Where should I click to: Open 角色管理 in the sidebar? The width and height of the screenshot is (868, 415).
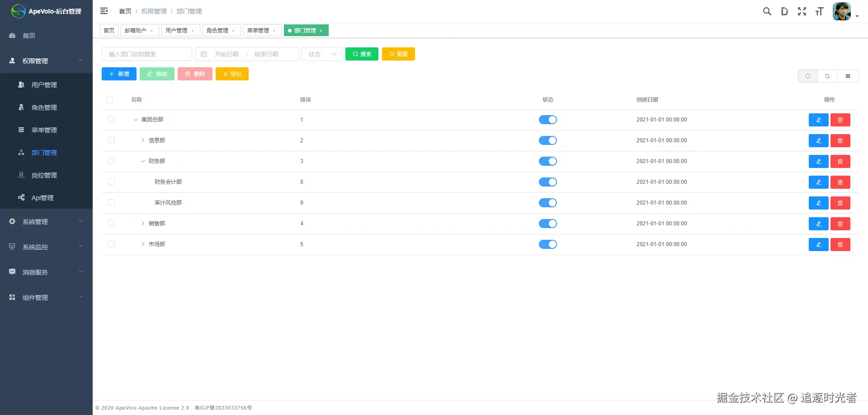(46, 107)
